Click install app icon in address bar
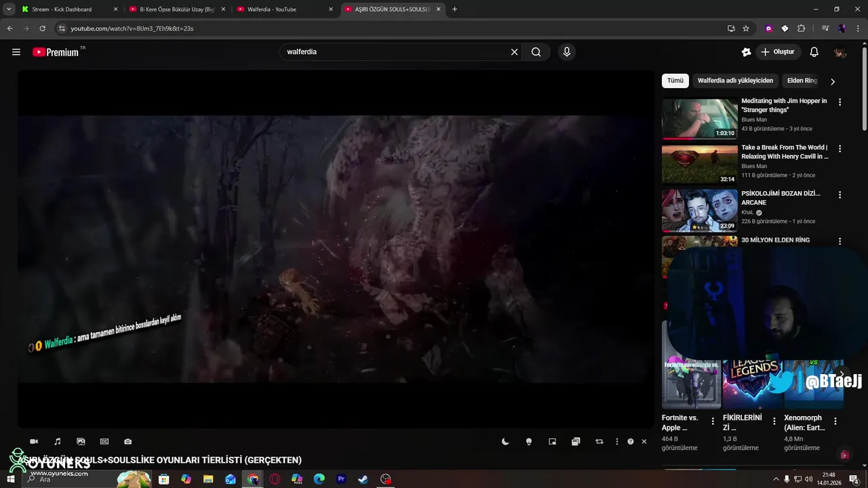Screen dimensions: 868x488 (731, 28)
